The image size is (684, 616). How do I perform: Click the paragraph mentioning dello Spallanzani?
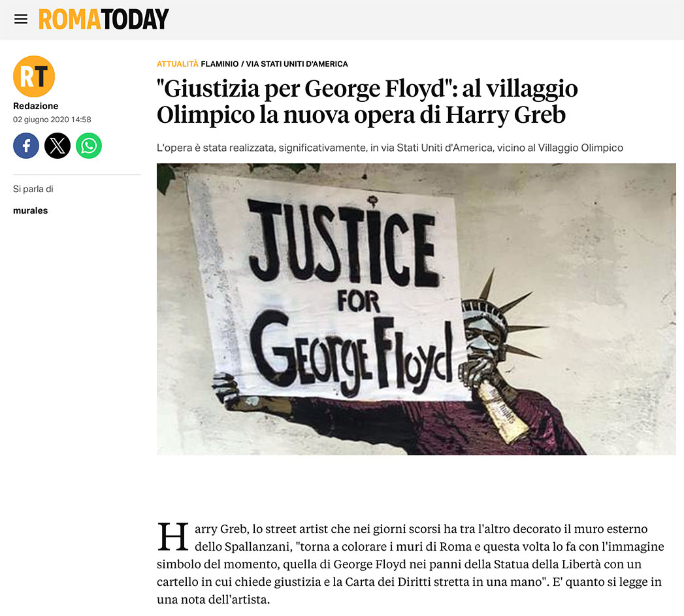tap(410, 564)
